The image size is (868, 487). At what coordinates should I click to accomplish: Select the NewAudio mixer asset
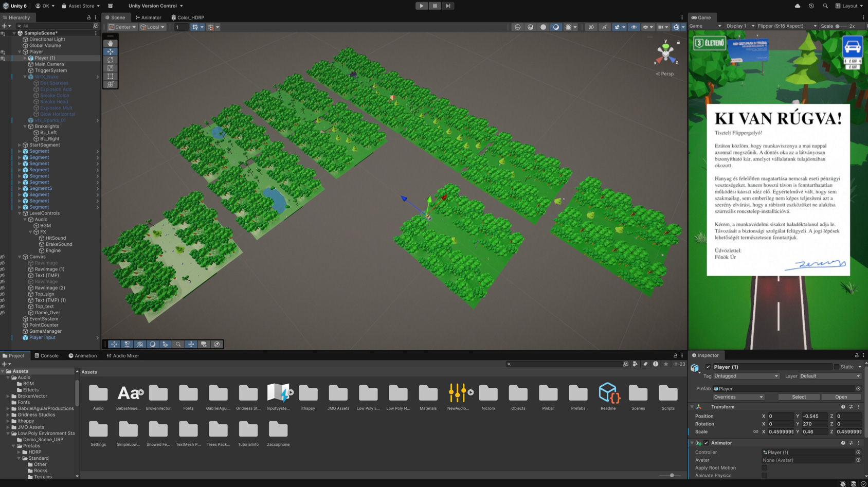coord(458,393)
